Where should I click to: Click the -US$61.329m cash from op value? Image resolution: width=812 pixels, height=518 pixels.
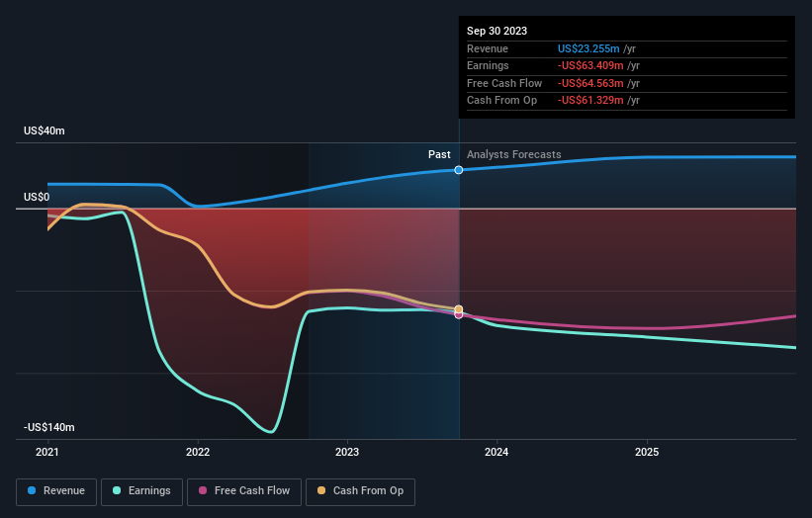coord(590,101)
